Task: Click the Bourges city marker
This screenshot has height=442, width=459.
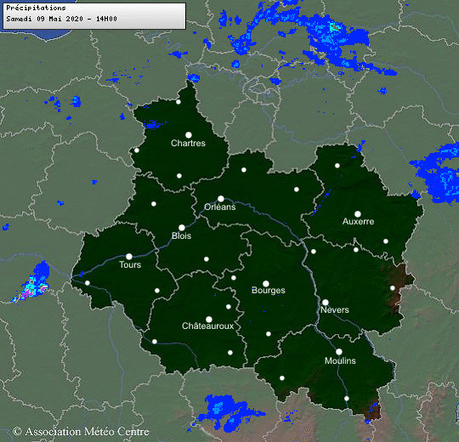Action: point(266,284)
